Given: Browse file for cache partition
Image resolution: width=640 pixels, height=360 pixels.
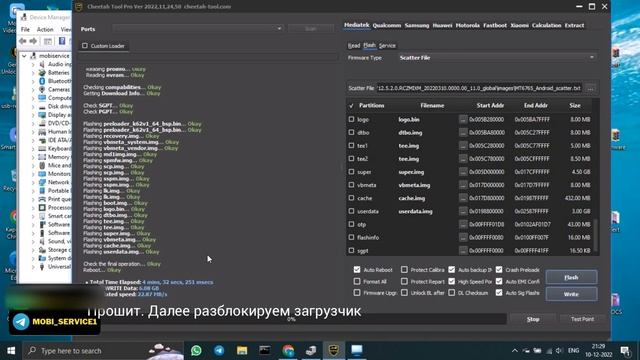Looking at the screenshot, I should [x=463, y=198].
